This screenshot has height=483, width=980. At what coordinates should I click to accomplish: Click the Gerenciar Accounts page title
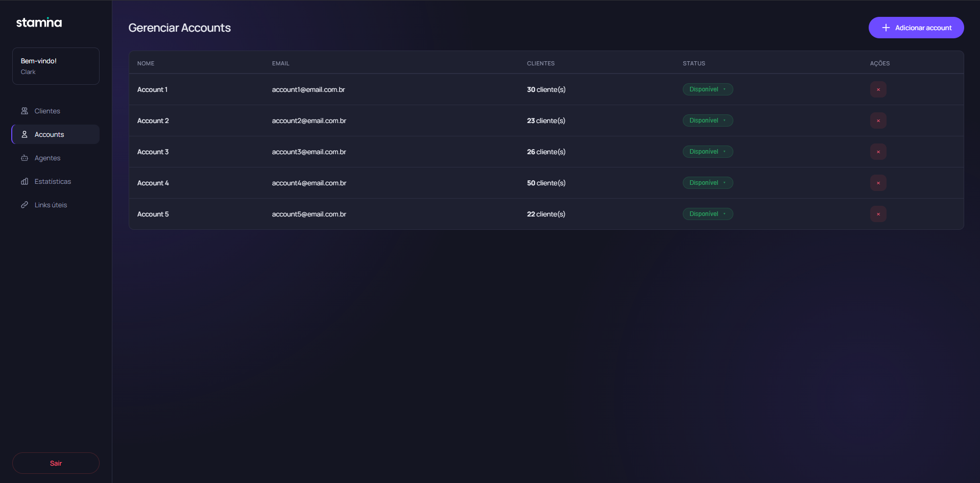coord(179,28)
